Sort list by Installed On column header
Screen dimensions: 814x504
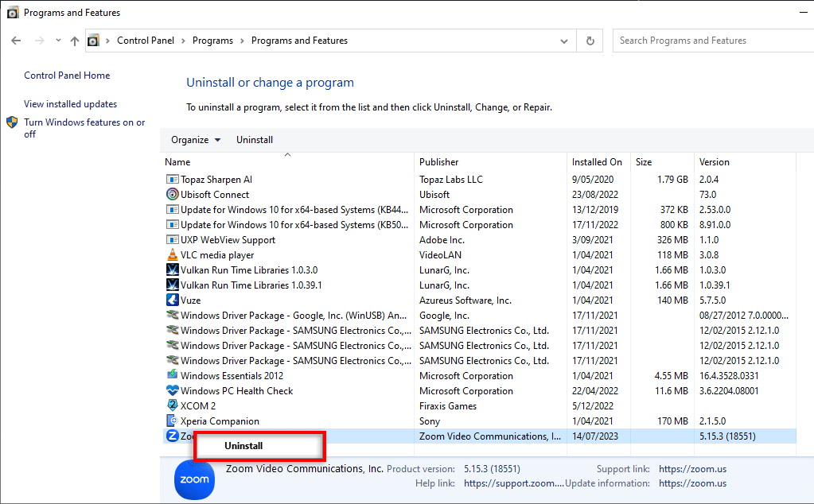coord(597,162)
